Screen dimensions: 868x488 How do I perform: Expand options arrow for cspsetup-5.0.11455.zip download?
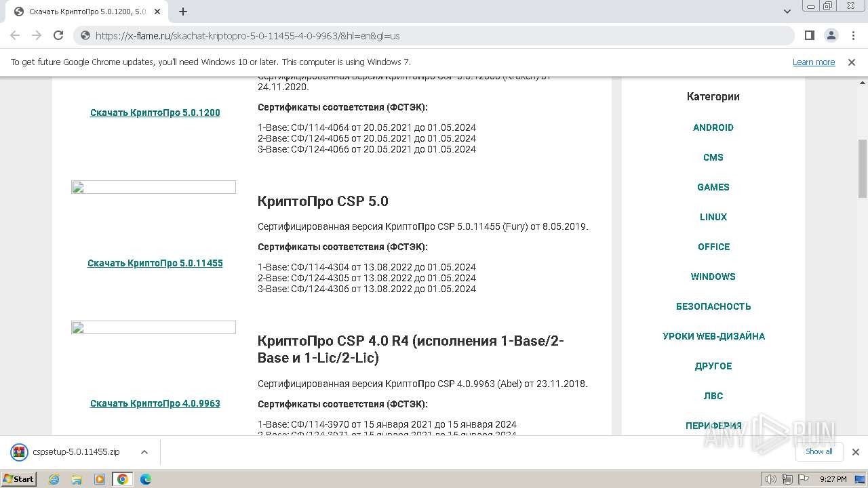point(144,452)
